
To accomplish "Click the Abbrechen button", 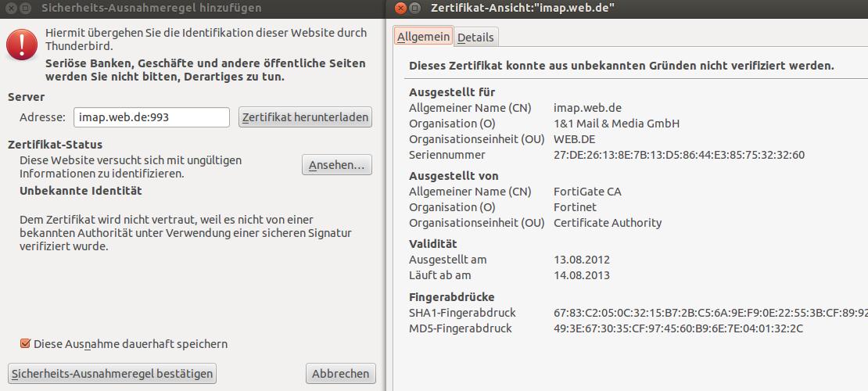I will [340, 373].
